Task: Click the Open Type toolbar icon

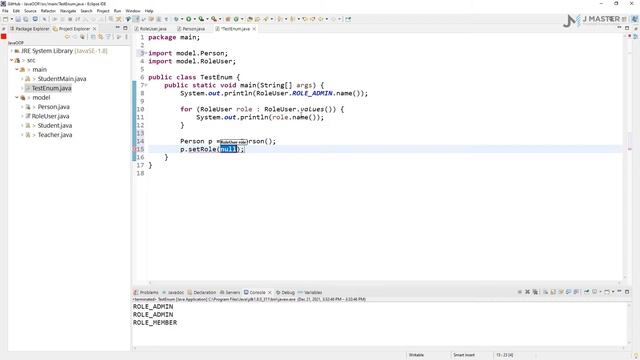Action: coord(250,19)
